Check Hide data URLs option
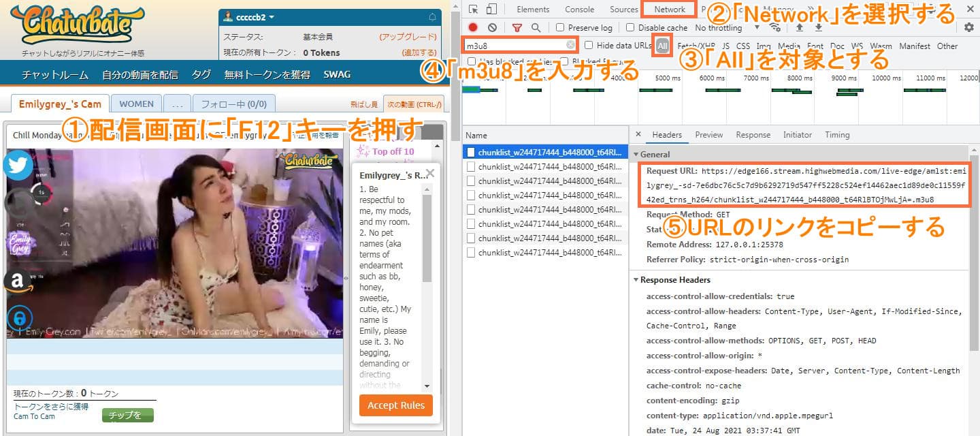 point(589,46)
